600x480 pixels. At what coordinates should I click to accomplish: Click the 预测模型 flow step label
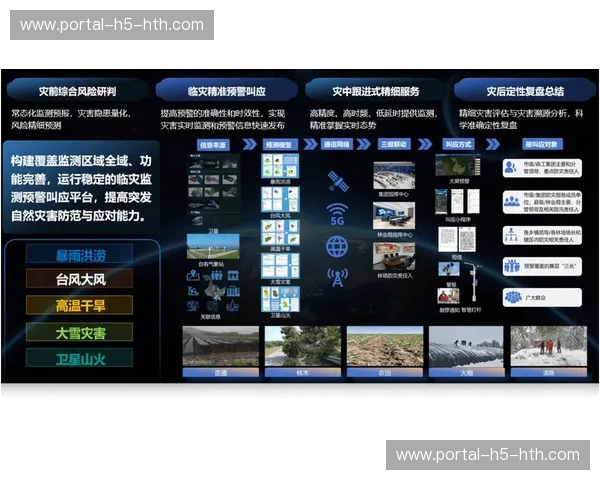pos(279,145)
